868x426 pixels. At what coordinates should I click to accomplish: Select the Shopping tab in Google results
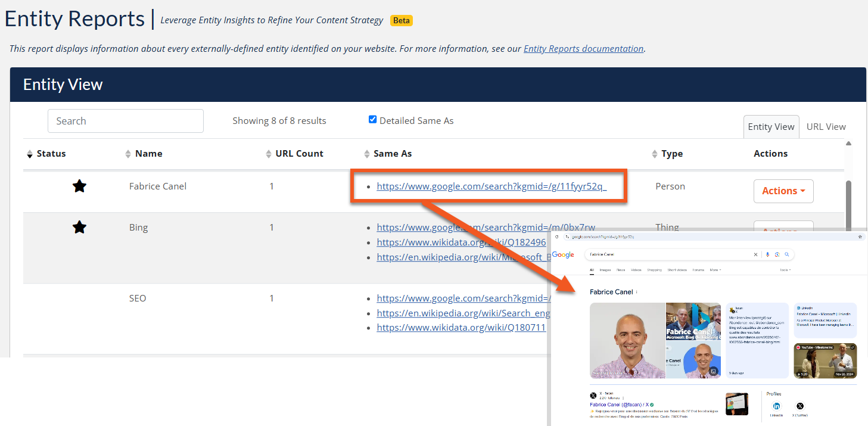click(655, 270)
